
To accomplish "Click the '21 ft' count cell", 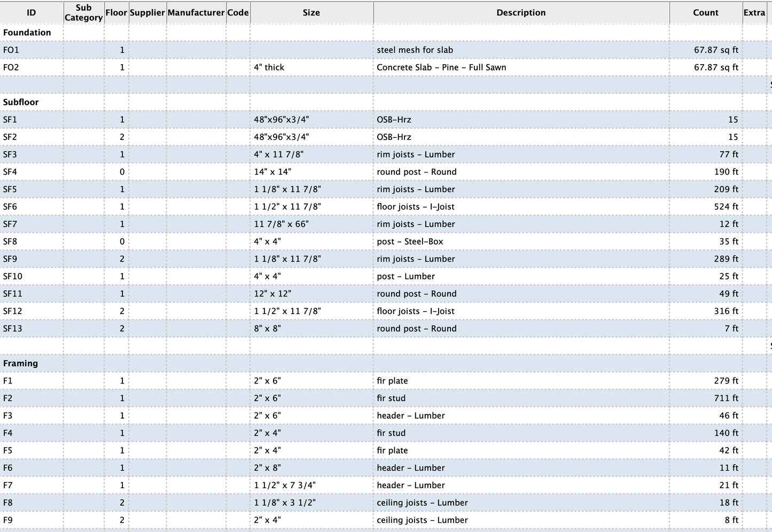I will point(729,486).
